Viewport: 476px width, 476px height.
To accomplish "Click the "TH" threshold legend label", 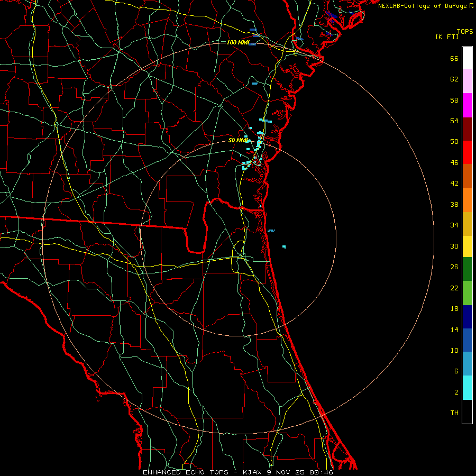I will coord(454,413).
